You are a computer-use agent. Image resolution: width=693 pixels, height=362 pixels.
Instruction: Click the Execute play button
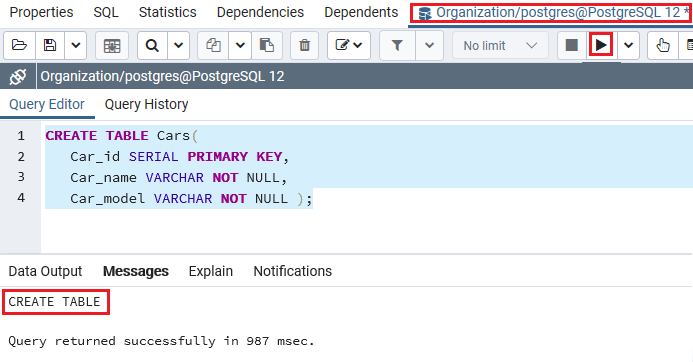click(x=601, y=45)
